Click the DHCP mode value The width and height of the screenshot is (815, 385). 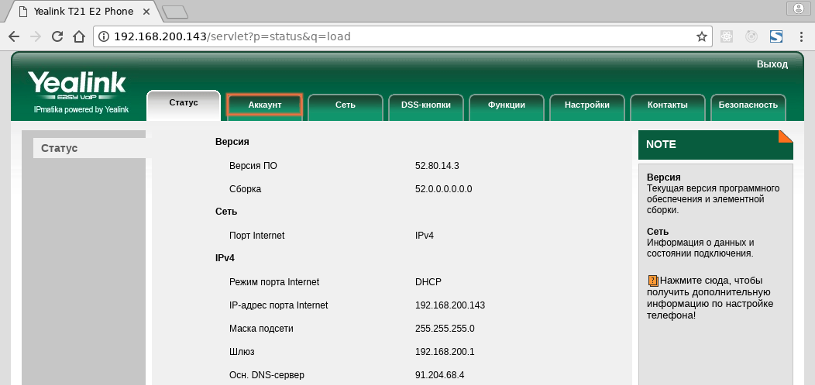(x=428, y=282)
